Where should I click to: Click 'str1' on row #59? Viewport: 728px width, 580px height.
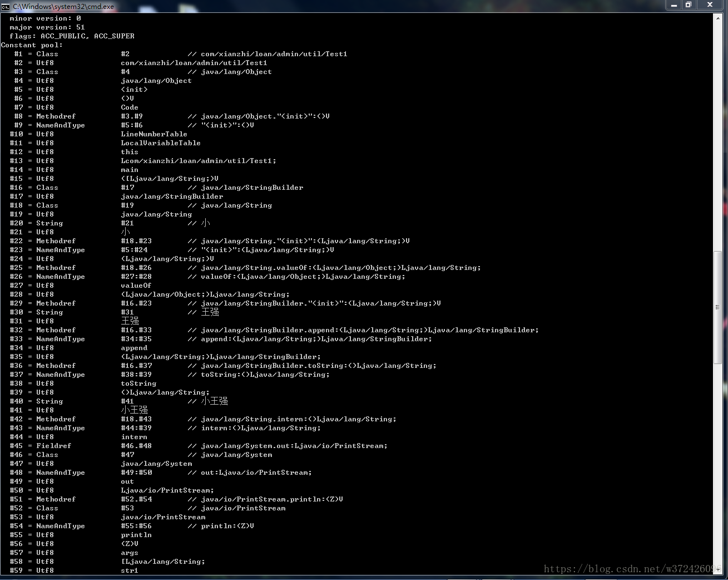[130, 571]
